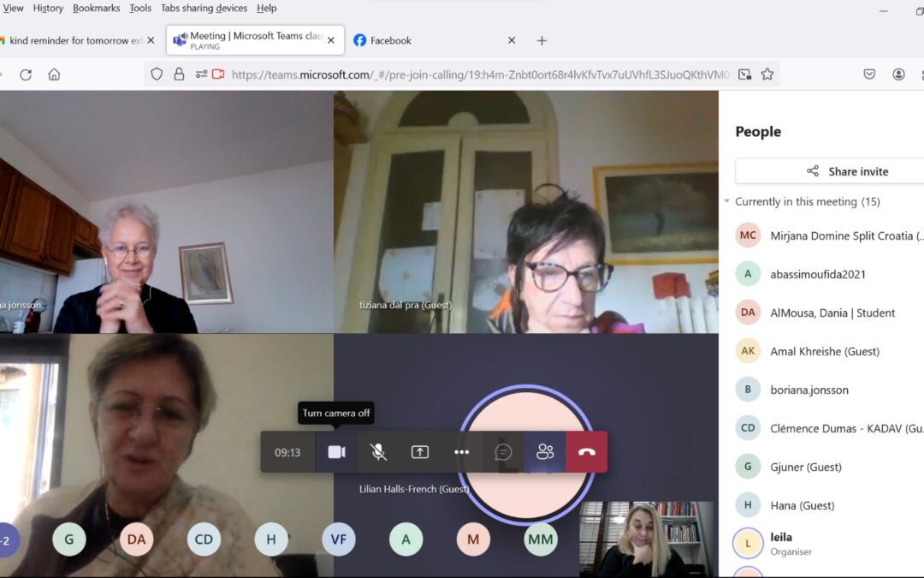Bookmark this page with the star icon

pyautogui.click(x=767, y=74)
